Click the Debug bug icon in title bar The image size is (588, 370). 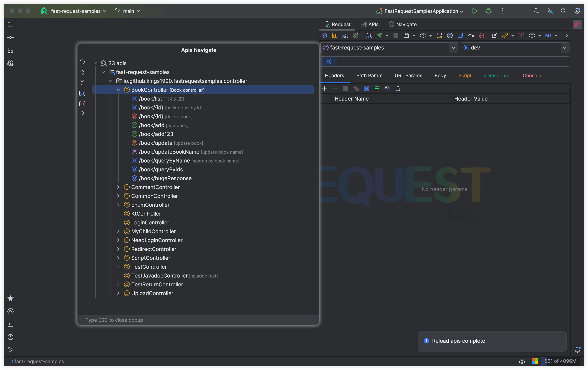(x=488, y=11)
